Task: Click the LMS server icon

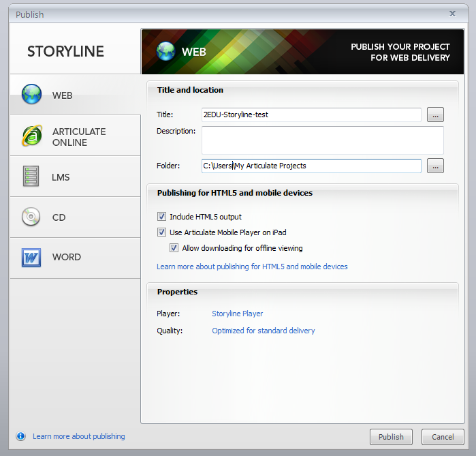Action: (x=31, y=177)
